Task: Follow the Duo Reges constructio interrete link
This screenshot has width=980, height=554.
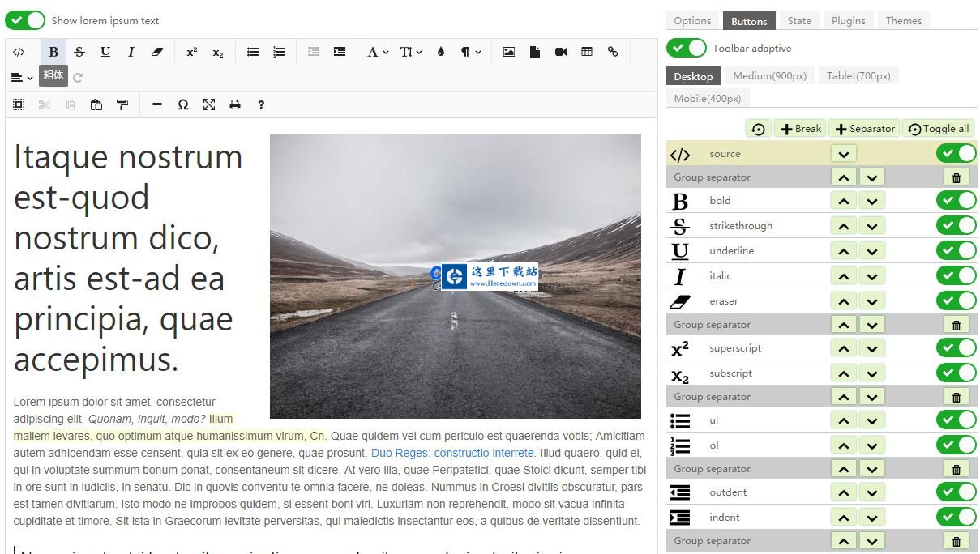Action: [451, 453]
